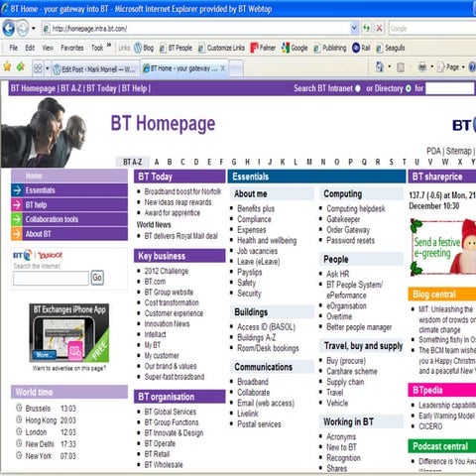Open the BT Global Services link
This screenshot has width=476, height=476.
(171, 412)
